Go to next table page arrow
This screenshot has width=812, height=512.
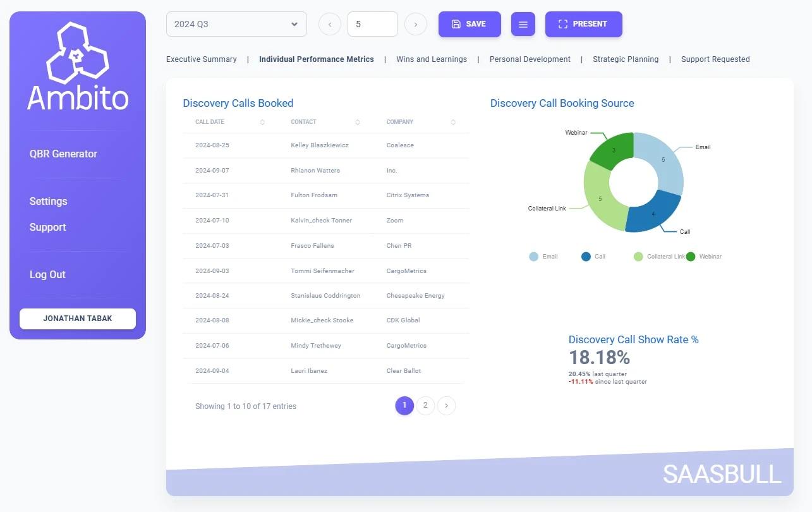point(446,406)
